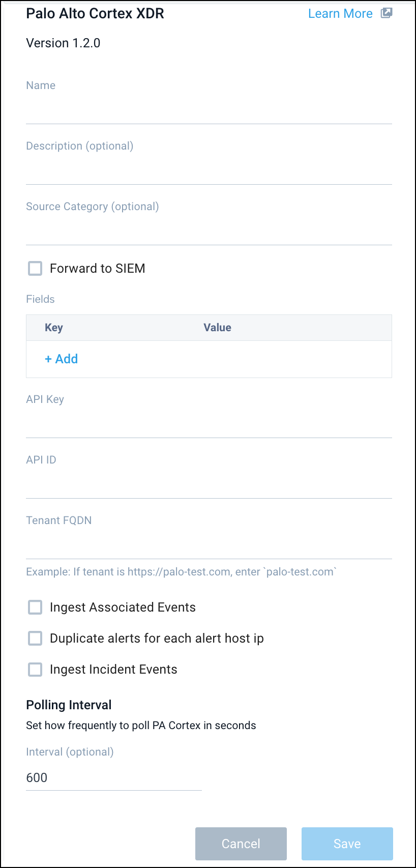The width and height of the screenshot is (416, 868).
Task: Click the API Key input field
Action: click(209, 425)
